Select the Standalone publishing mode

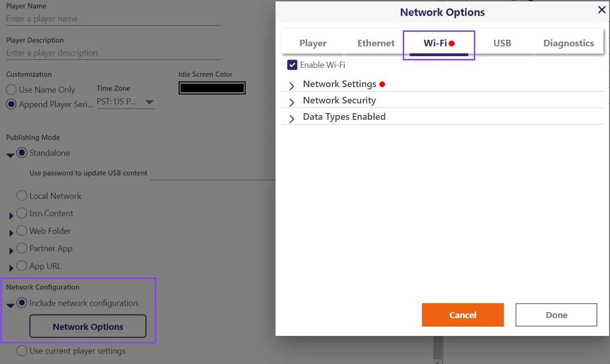[x=22, y=153]
